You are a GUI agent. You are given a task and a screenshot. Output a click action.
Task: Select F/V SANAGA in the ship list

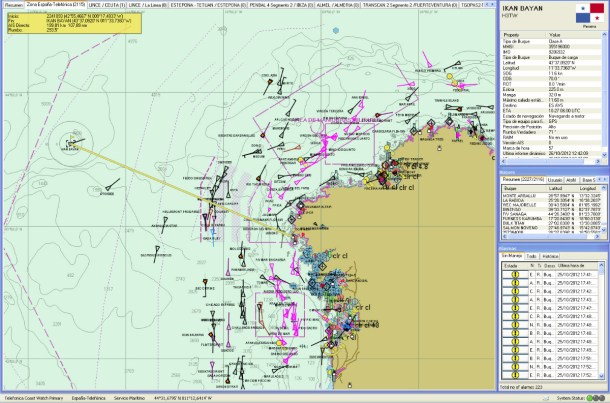click(552, 214)
